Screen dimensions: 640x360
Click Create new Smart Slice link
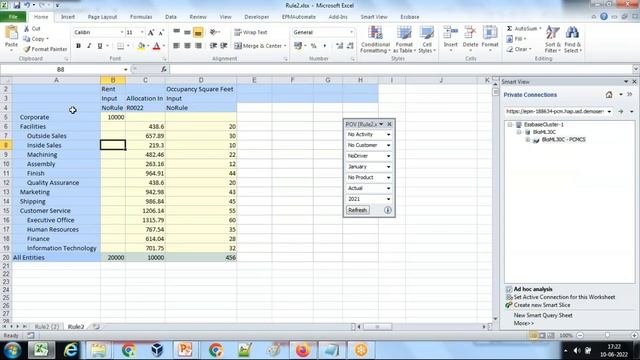pos(542,305)
